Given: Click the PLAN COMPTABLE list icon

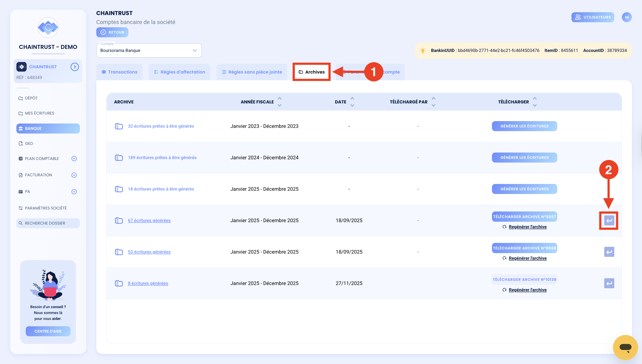Looking at the screenshot, I should click(x=21, y=158).
